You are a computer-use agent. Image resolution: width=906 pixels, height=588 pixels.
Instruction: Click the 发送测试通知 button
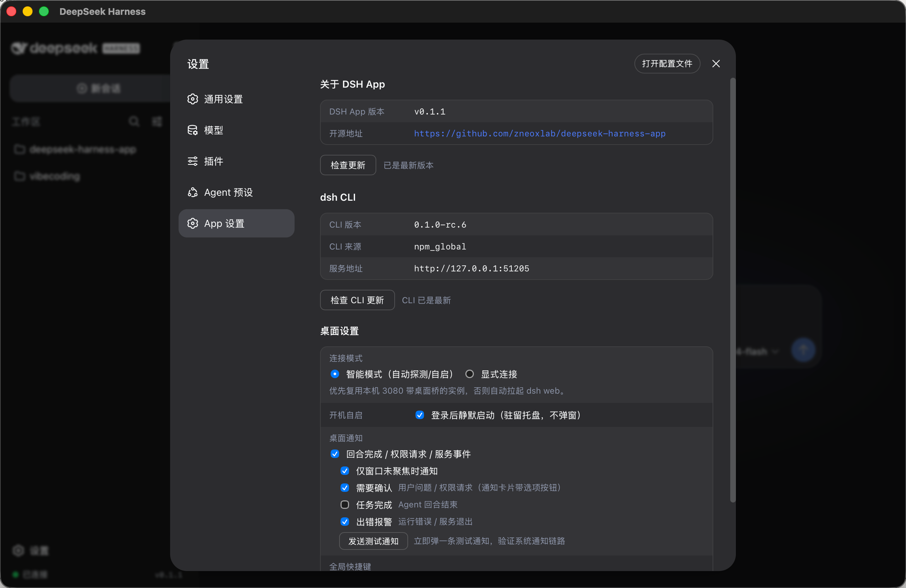[373, 541]
